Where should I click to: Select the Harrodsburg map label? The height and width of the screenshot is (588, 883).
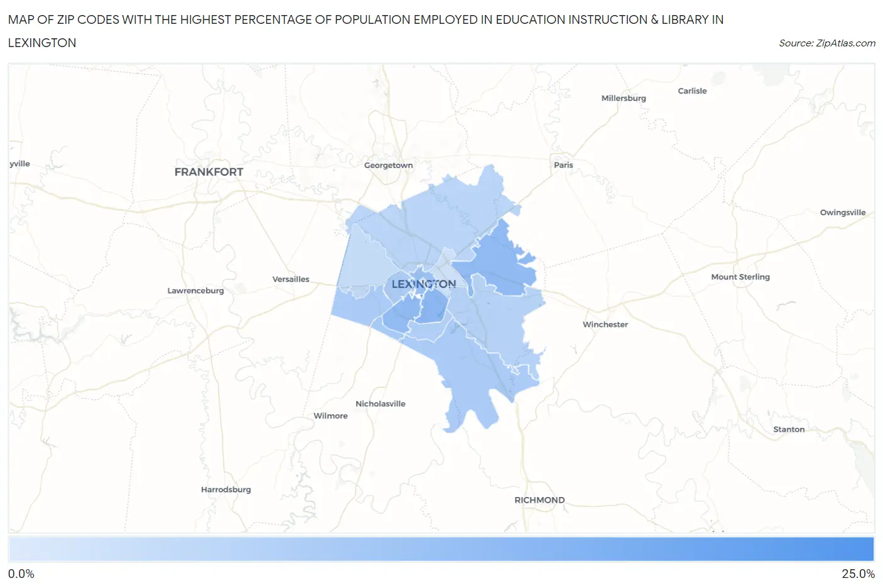click(x=226, y=489)
